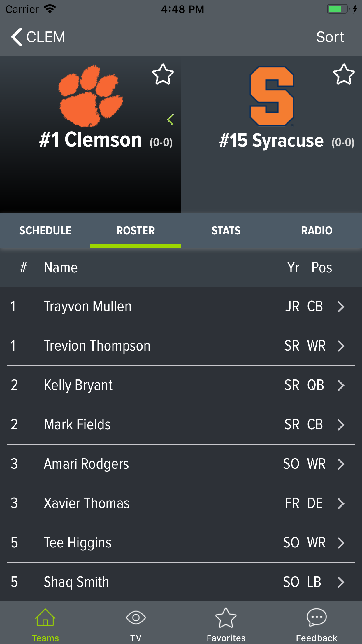The width and height of the screenshot is (362, 644).
Task: Tap the Name column header
Action: pyautogui.click(x=61, y=267)
